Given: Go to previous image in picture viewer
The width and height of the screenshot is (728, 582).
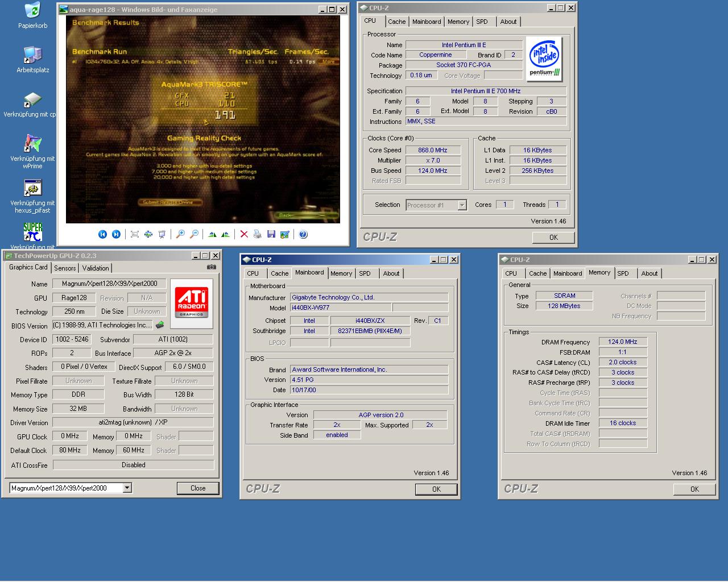Looking at the screenshot, I should pyautogui.click(x=102, y=234).
